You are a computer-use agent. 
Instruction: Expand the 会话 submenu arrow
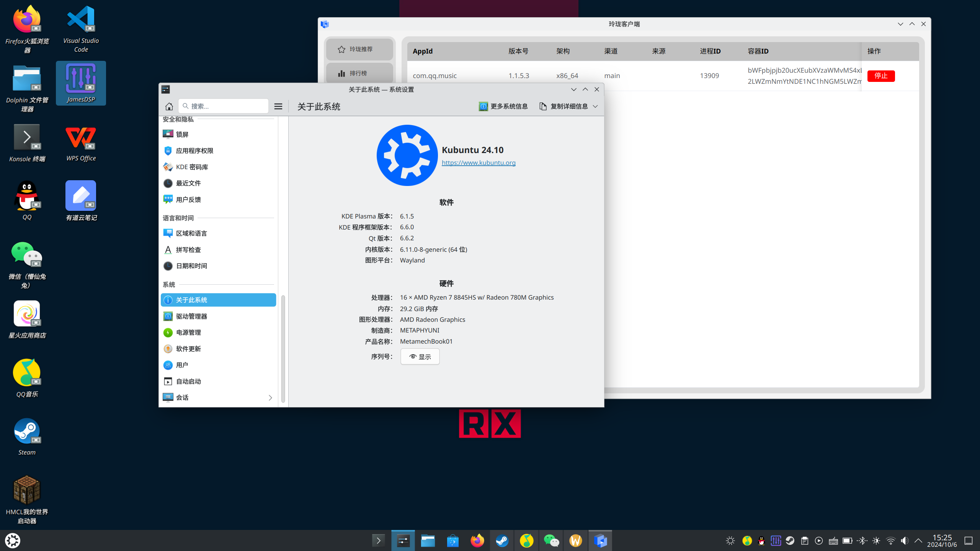click(270, 398)
